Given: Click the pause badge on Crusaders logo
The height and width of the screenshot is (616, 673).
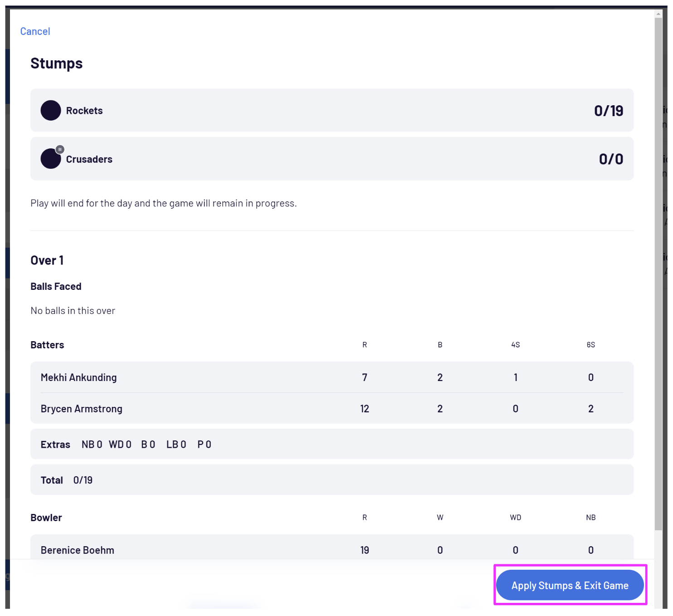Looking at the screenshot, I should [x=60, y=149].
